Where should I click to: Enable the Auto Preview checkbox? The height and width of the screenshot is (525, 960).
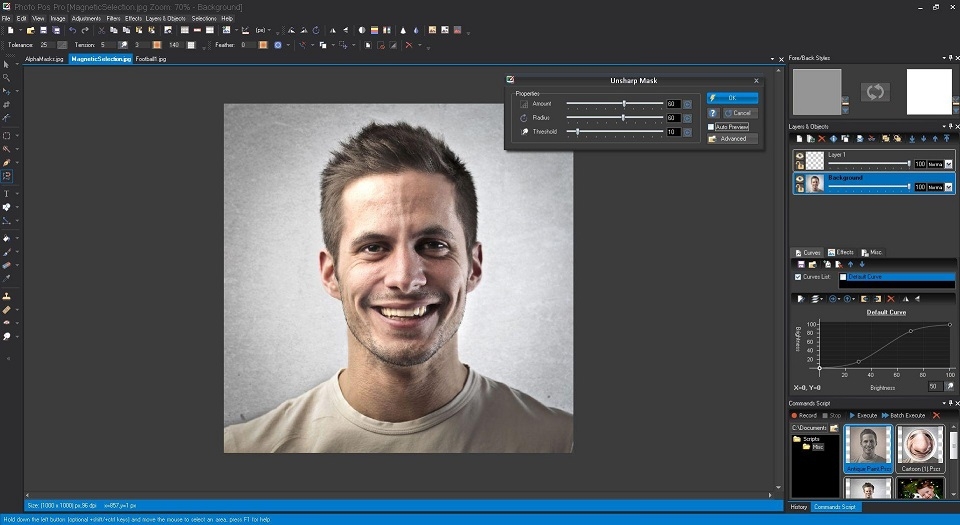[x=711, y=127]
